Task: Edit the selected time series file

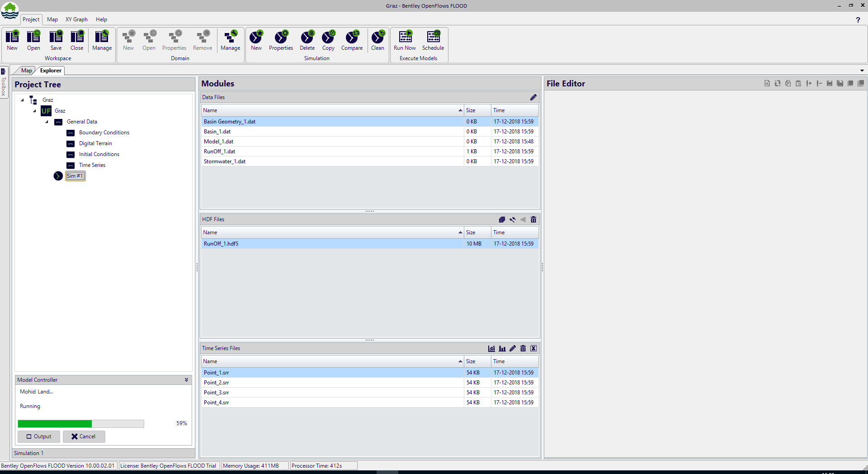Action: pyautogui.click(x=513, y=348)
